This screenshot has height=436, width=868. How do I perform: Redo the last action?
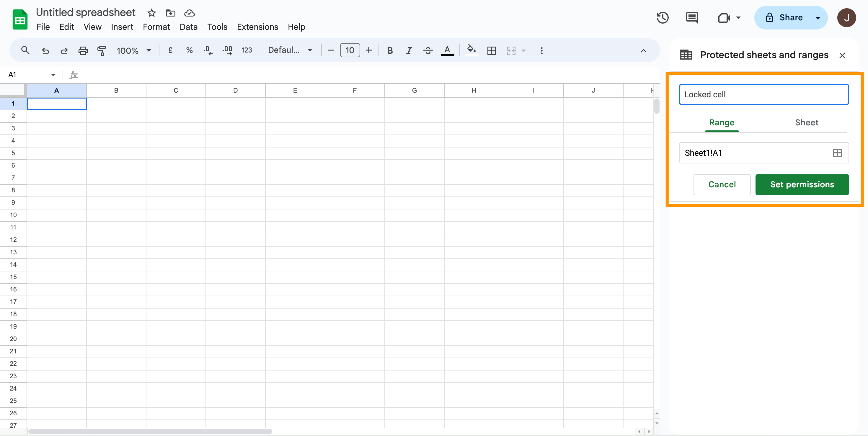coord(64,50)
